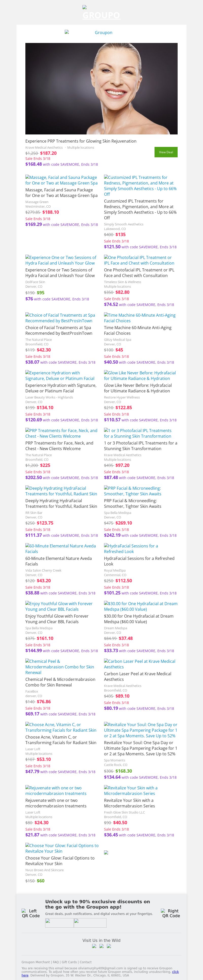Open the left app download badge
The height and width of the screenshot is (980, 203).
coord(59,923)
